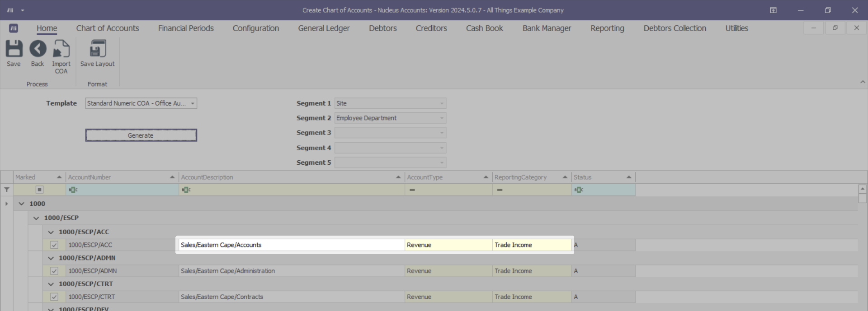The image size is (868, 311).
Task: Click AccountNumber filter condition icon
Action: (x=73, y=190)
